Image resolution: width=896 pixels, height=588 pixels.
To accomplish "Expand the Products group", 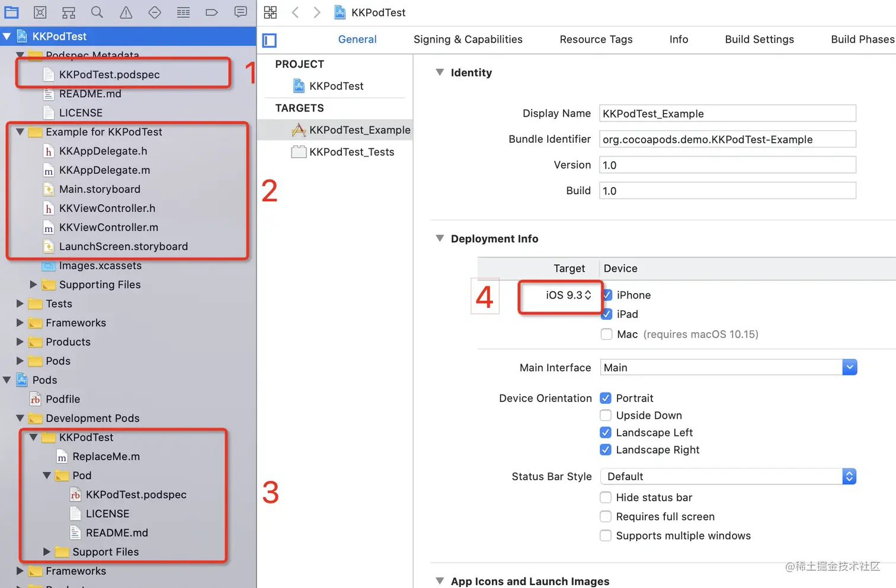I will (x=20, y=342).
